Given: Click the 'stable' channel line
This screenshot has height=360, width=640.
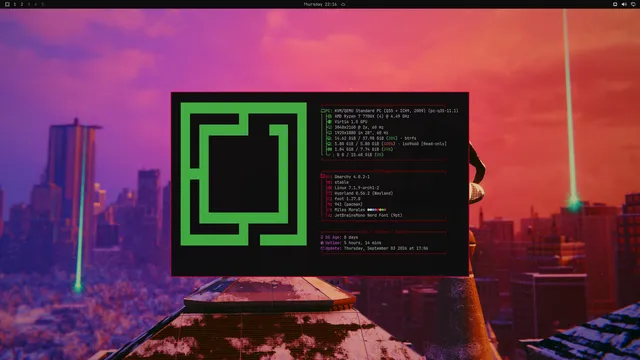Looking at the screenshot, I should tap(341, 182).
